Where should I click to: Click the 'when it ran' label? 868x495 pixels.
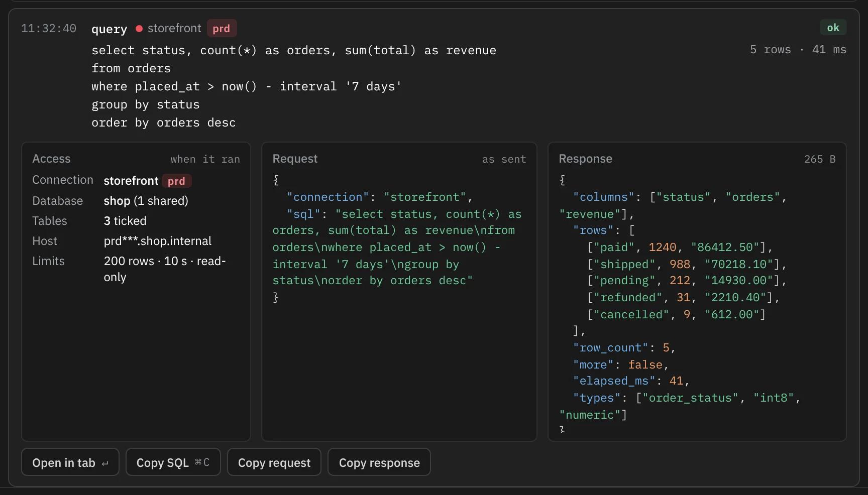point(205,159)
